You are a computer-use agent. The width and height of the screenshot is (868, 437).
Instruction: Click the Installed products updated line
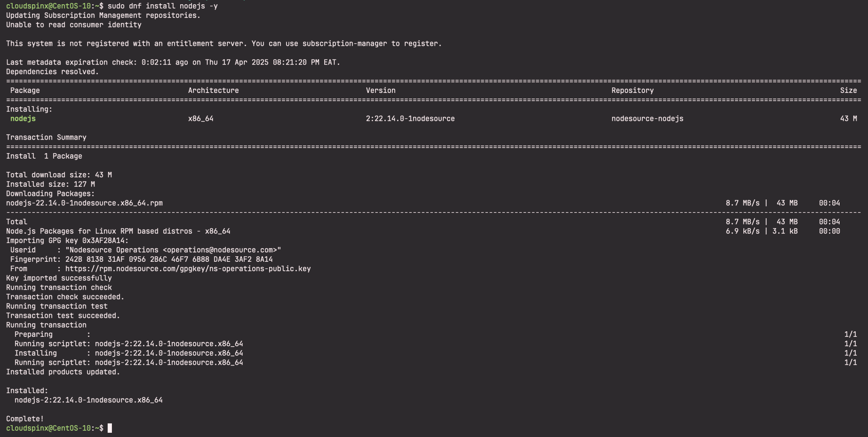pyautogui.click(x=62, y=372)
